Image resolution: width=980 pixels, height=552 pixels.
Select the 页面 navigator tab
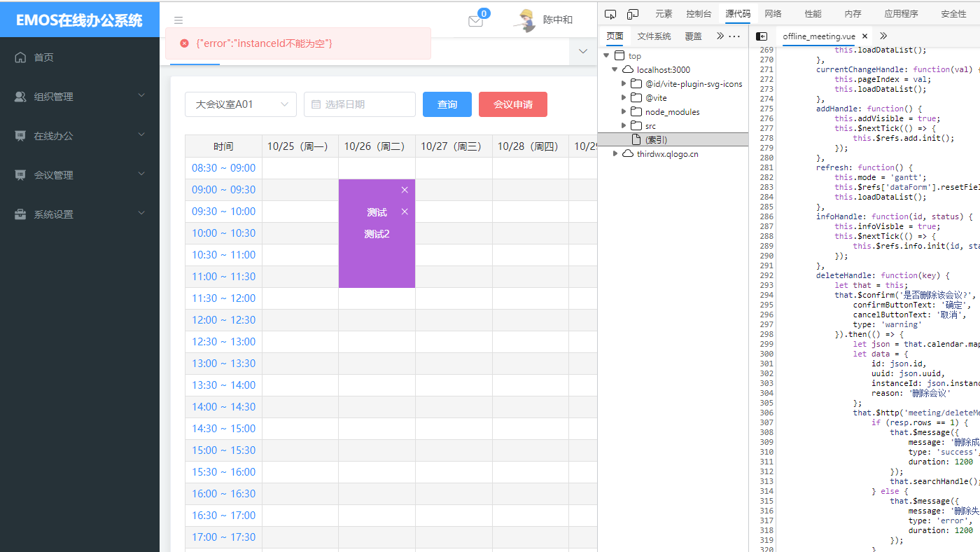click(x=615, y=36)
